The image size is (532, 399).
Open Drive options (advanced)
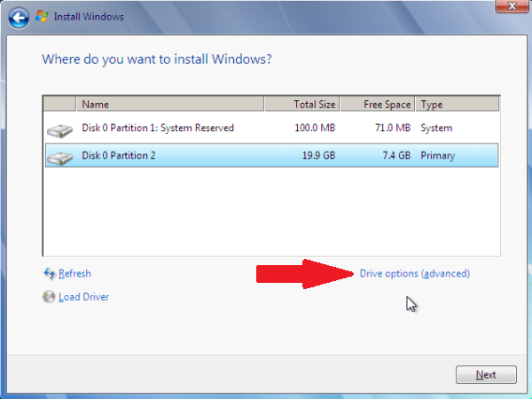(414, 274)
